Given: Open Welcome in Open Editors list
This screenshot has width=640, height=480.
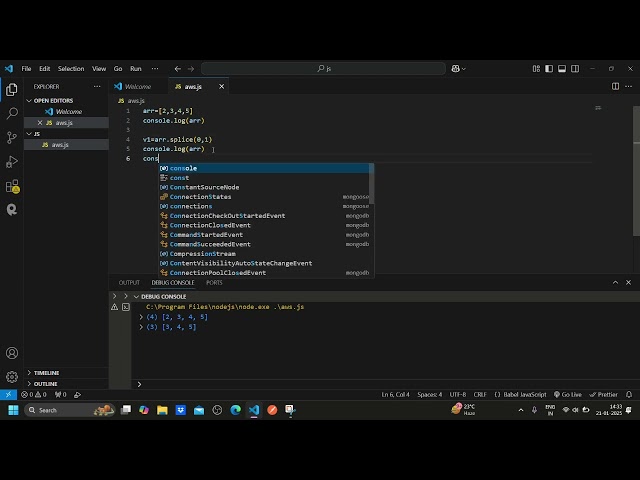Looking at the screenshot, I should (67, 111).
